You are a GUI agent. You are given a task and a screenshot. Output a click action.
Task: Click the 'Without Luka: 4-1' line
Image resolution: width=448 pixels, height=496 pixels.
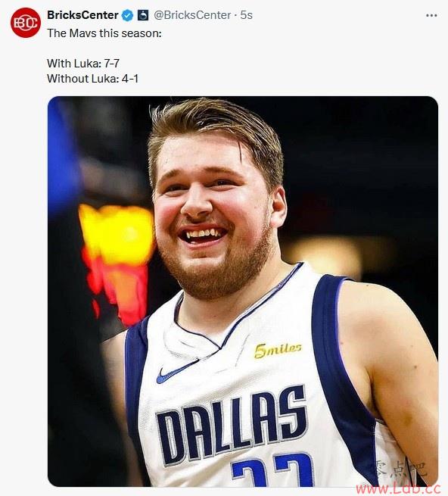(92, 79)
